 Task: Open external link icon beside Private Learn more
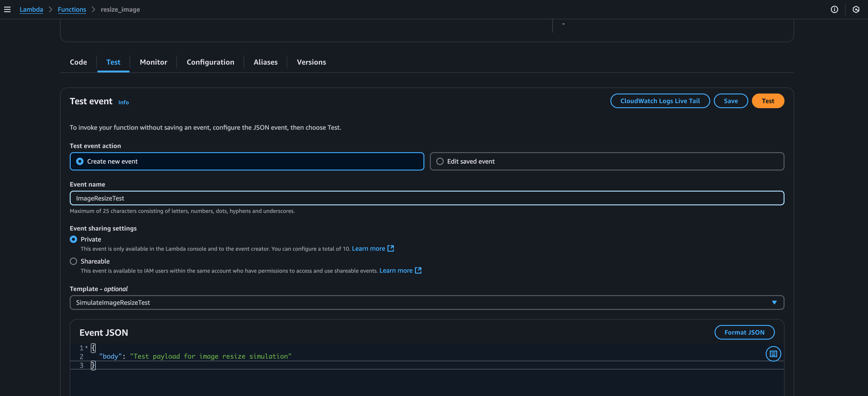pos(391,248)
